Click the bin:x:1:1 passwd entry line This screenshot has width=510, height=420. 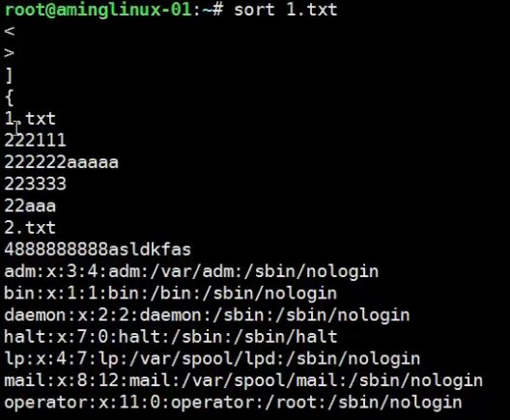pos(171,294)
